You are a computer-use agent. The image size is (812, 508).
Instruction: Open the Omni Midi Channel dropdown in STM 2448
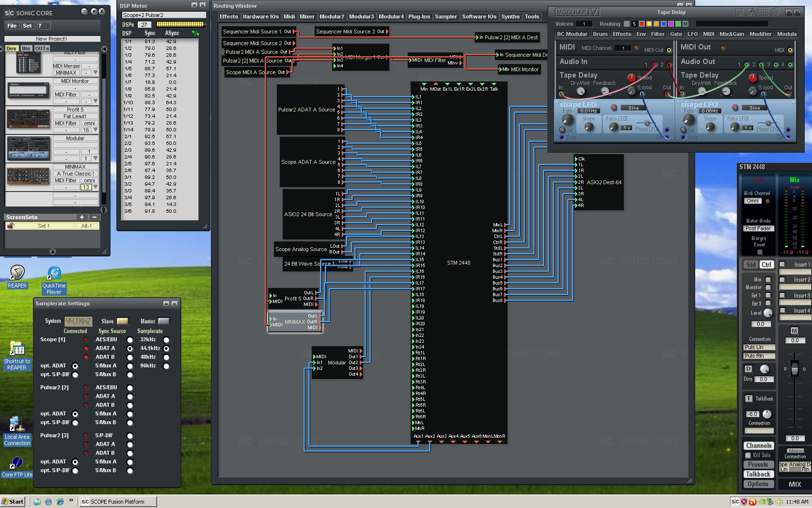(753, 201)
